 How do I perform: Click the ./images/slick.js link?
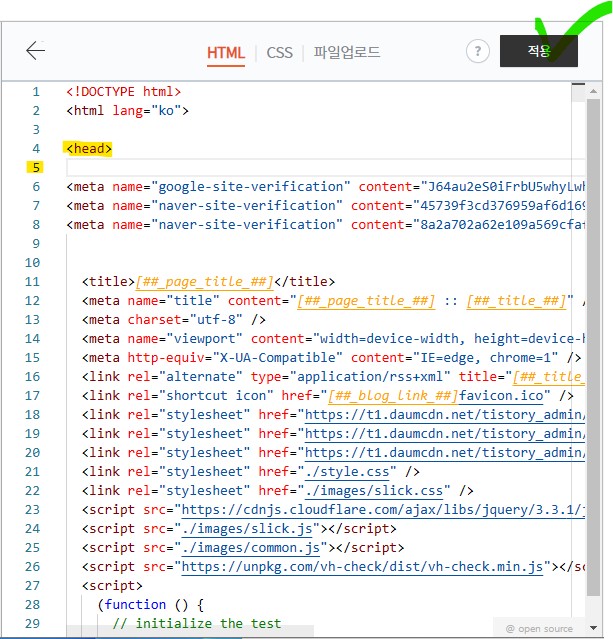247,529
